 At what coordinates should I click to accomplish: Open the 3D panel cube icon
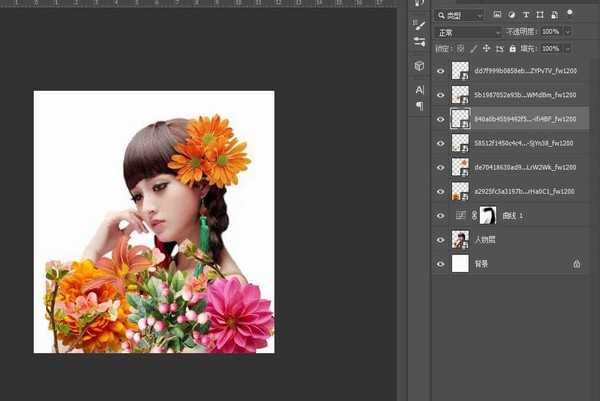pyautogui.click(x=419, y=65)
